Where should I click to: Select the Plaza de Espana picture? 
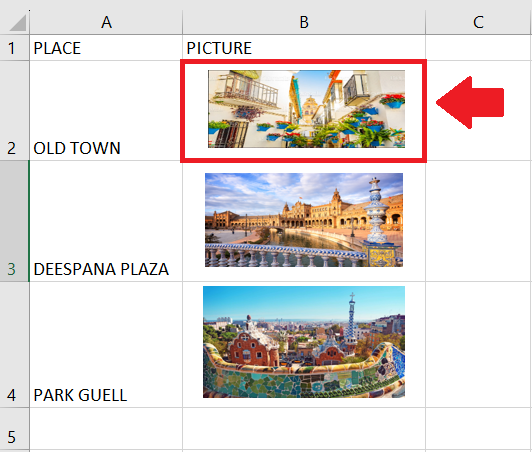pyautogui.click(x=304, y=220)
